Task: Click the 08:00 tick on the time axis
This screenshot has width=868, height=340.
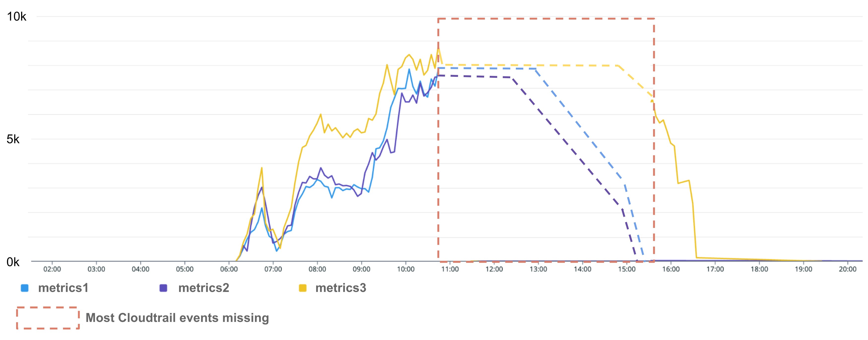Action: tap(317, 269)
